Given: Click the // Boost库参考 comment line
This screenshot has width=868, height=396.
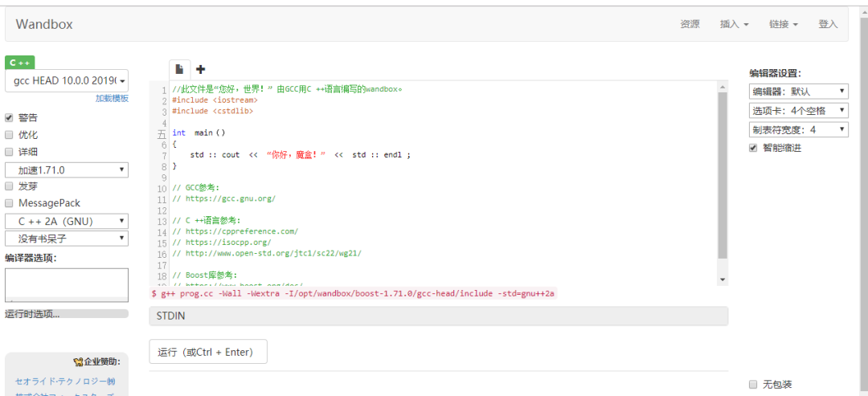Looking at the screenshot, I should pyautogui.click(x=204, y=275).
